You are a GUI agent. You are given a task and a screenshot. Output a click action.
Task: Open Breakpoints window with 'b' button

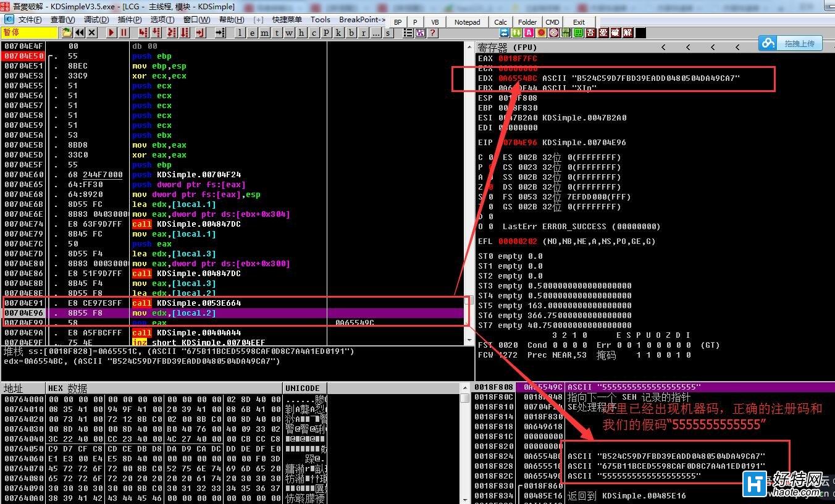(351, 33)
